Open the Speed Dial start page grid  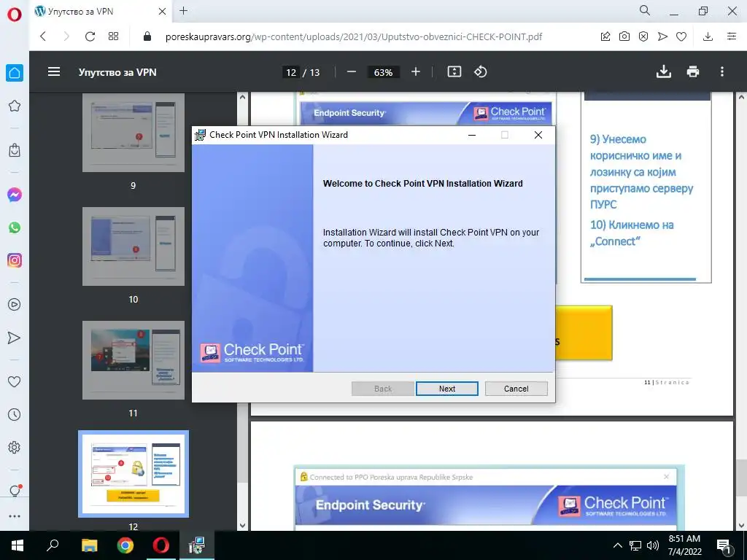[113, 36]
